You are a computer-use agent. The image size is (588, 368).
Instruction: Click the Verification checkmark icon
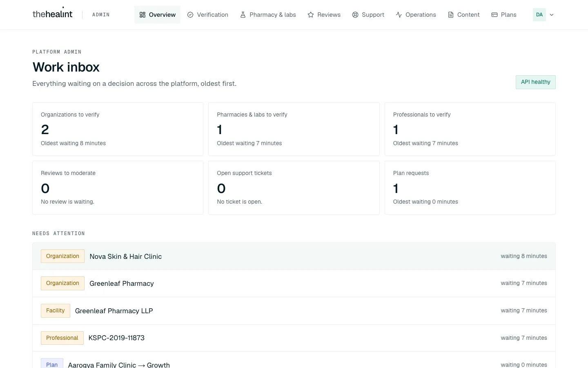pyautogui.click(x=190, y=15)
